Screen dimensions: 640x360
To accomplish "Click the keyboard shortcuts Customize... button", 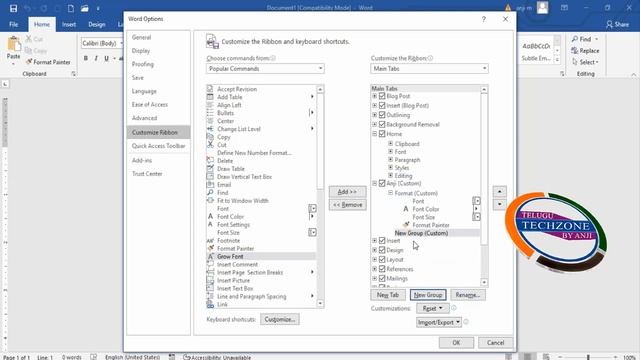I will tap(280, 319).
